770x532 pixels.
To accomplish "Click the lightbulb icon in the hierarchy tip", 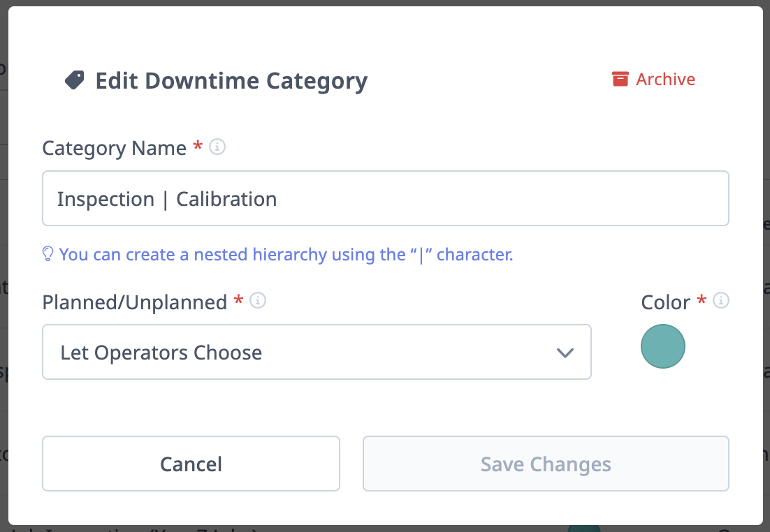I will (48, 254).
